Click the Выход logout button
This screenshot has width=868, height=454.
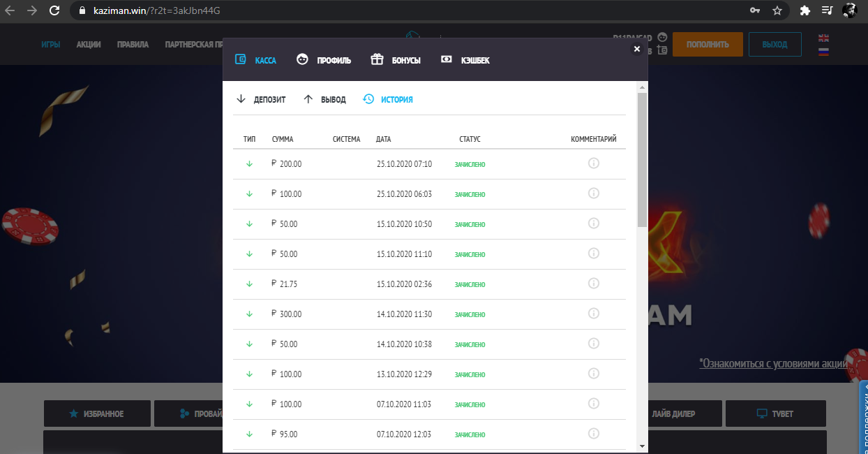(775, 44)
